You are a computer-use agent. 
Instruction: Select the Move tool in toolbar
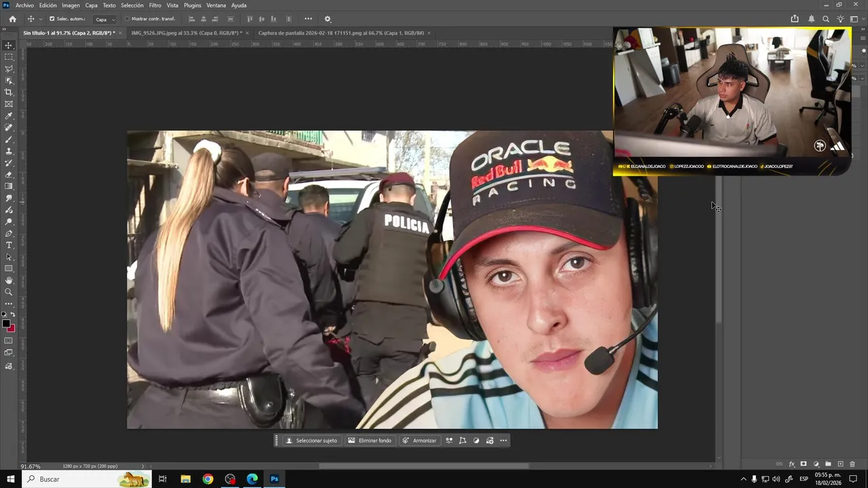point(9,45)
